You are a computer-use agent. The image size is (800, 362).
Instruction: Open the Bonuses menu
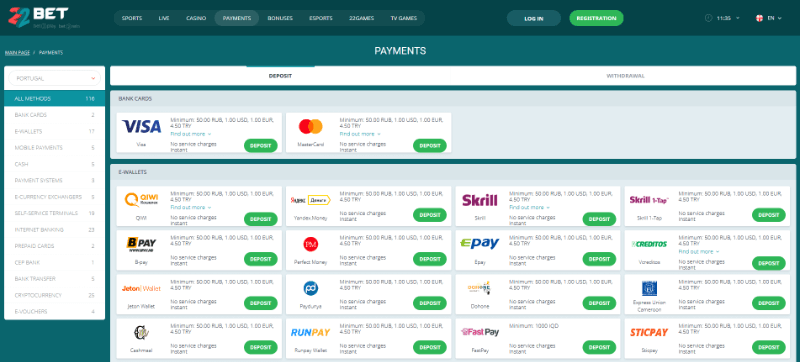pos(280,18)
